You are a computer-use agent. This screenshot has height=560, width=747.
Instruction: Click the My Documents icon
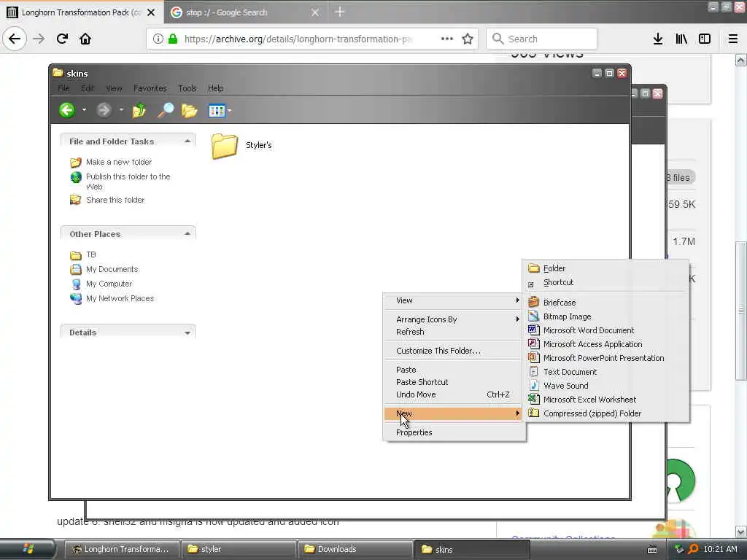pyautogui.click(x=76, y=270)
